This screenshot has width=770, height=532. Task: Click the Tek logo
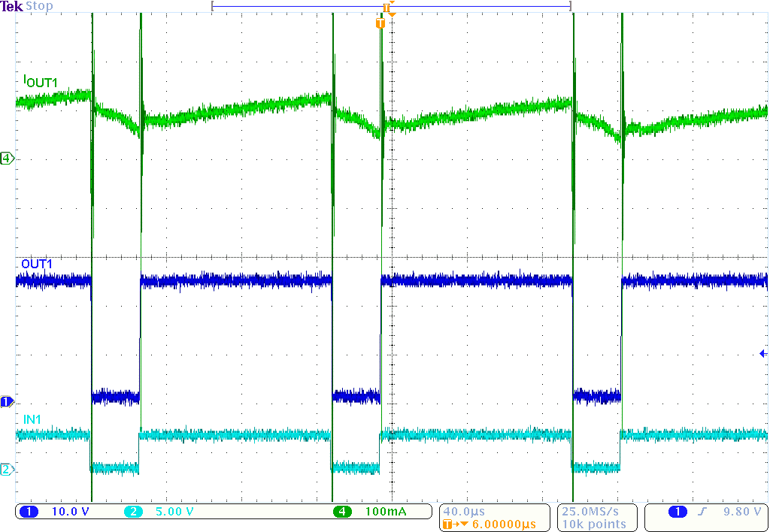[12, 6]
